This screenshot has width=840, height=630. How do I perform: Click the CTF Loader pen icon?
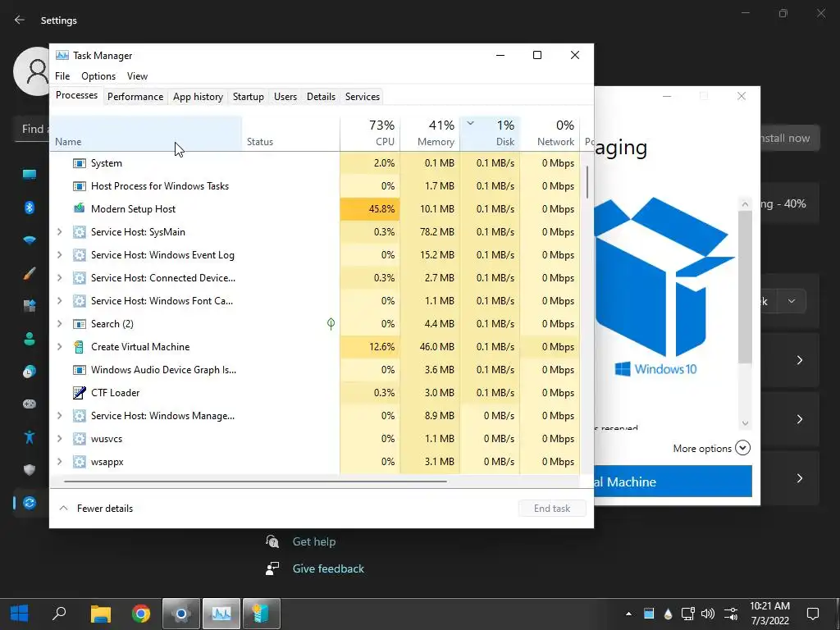[80, 393]
